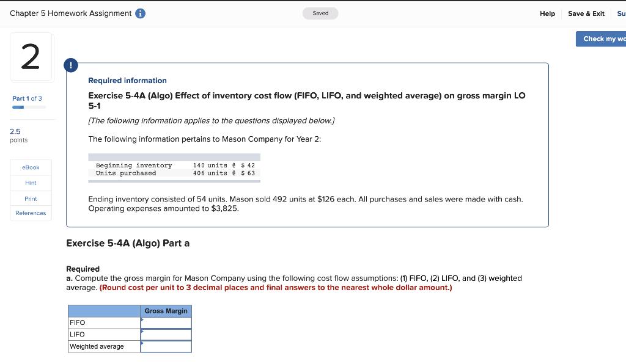Open the eBook resource link
This screenshot has width=626, height=364.
31,167
